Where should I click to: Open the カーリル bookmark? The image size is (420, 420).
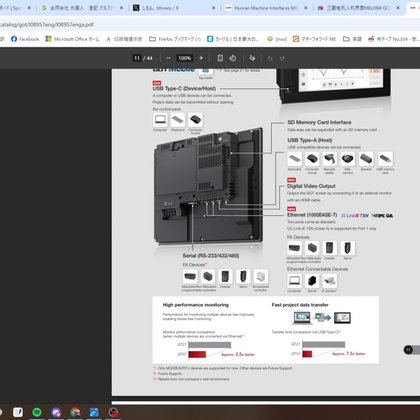click(232, 39)
